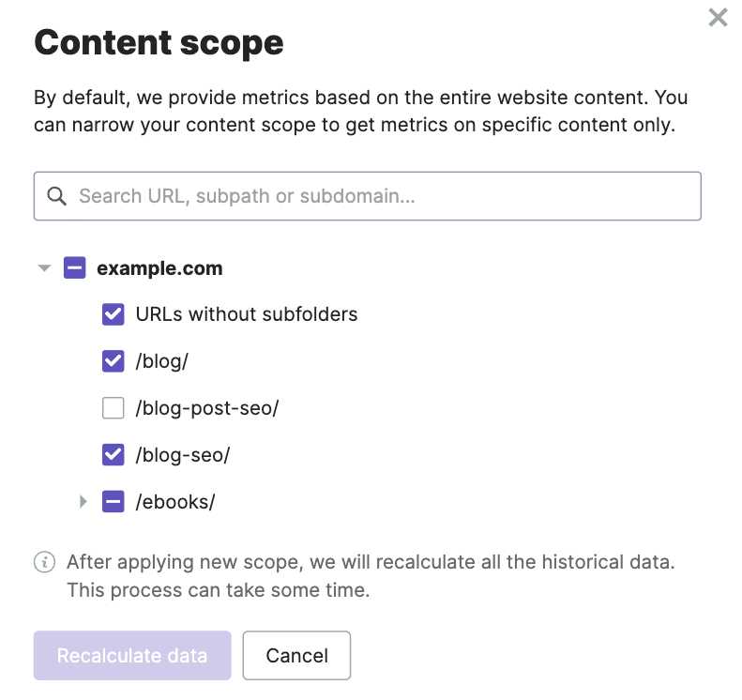Screen dimensions: 742x700
Task: Click the /blog-seo/ folder label
Action: click(183, 455)
